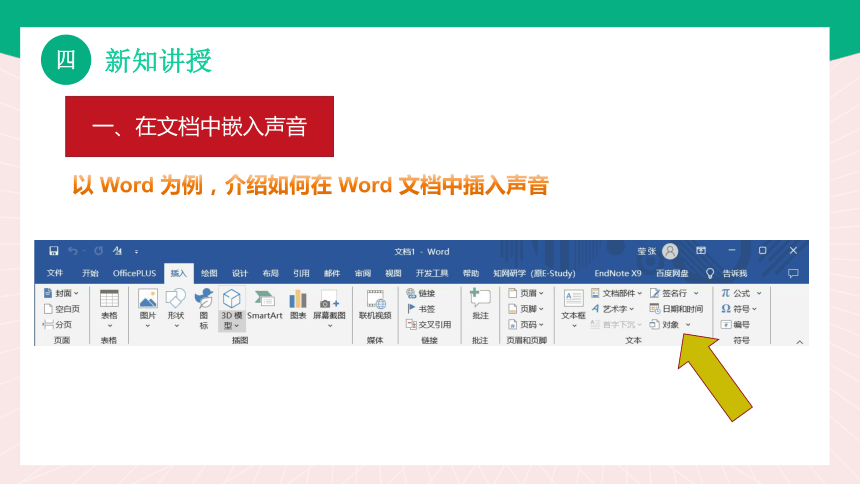Collapse the ribbon with the caret
This screenshot has width=860, height=484.
799,342
